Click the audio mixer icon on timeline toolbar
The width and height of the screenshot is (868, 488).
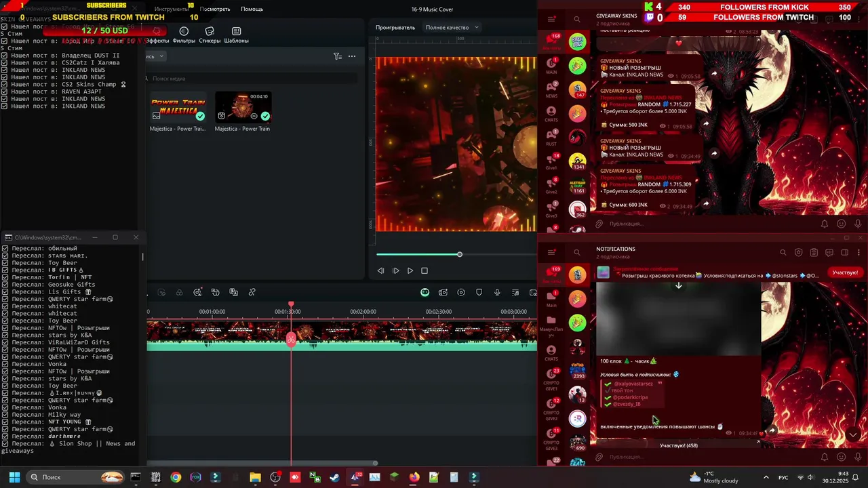click(x=515, y=292)
